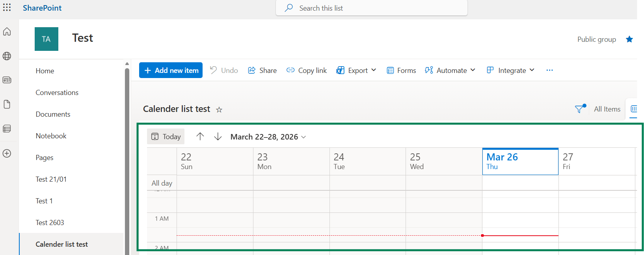
Task: Open Test 1 in site navigation
Action: pos(44,201)
